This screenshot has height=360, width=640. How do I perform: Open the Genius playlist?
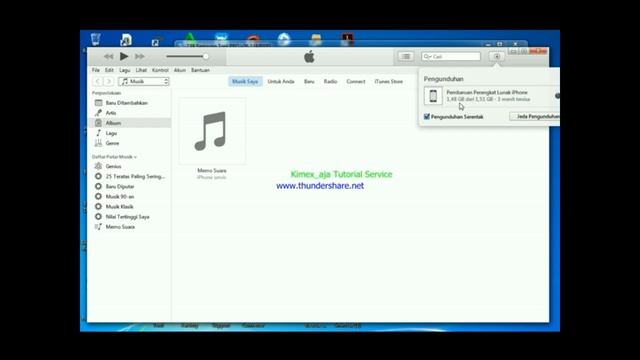pyautogui.click(x=129, y=166)
